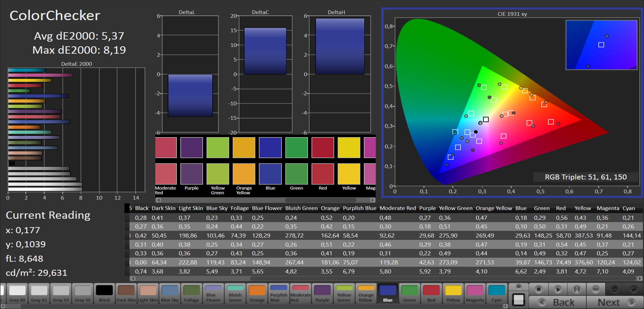Click the stop measurement button
The width and height of the screenshot is (644, 309).
pos(539,289)
